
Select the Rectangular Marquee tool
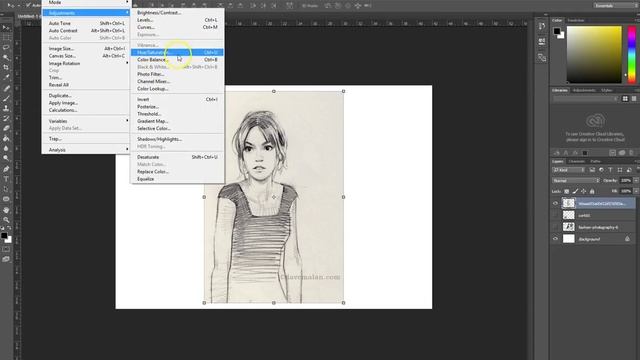[6, 38]
